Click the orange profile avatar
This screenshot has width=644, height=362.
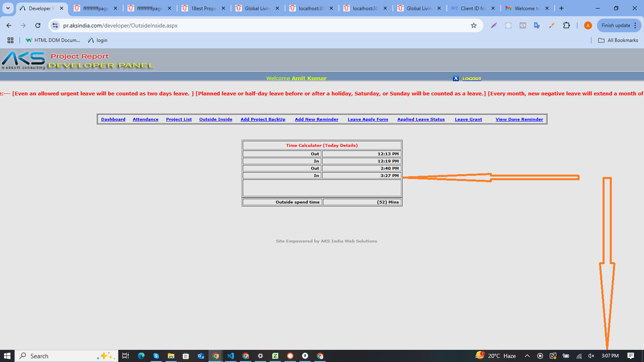pyautogui.click(x=587, y=26)
